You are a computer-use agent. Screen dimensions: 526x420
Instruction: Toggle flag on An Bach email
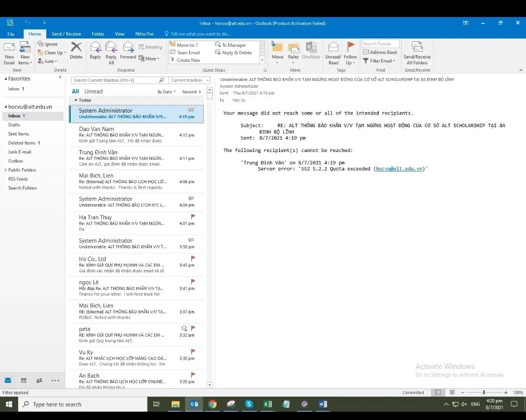pyautogui.click(x=193, y=375)
